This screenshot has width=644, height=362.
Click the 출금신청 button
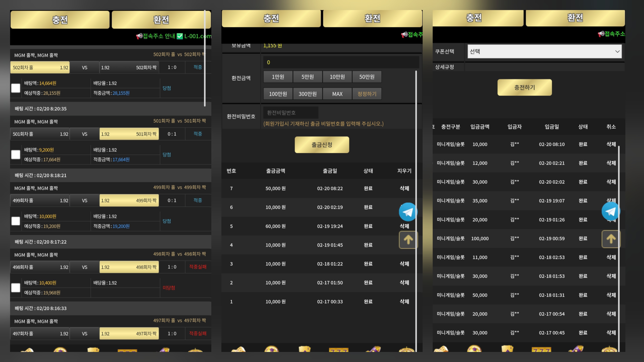pyautogui.click(x=322, y=145)
